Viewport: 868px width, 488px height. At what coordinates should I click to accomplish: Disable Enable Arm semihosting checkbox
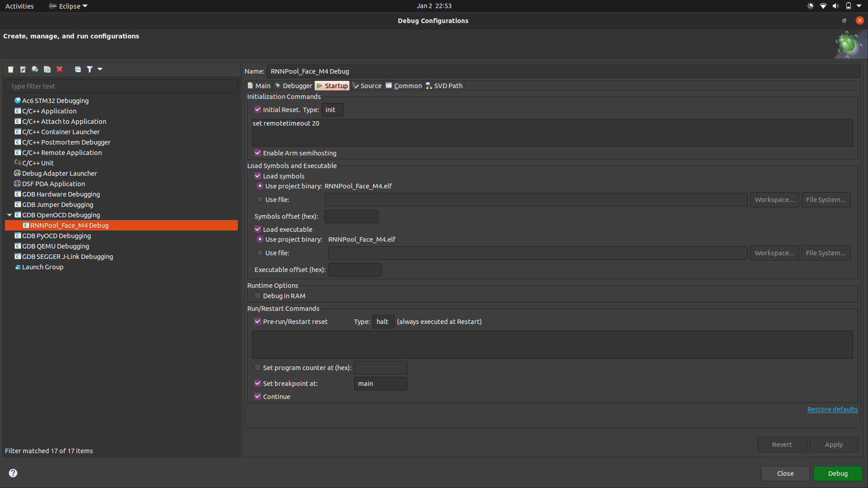pyautogui.click(x=258, y=153)
